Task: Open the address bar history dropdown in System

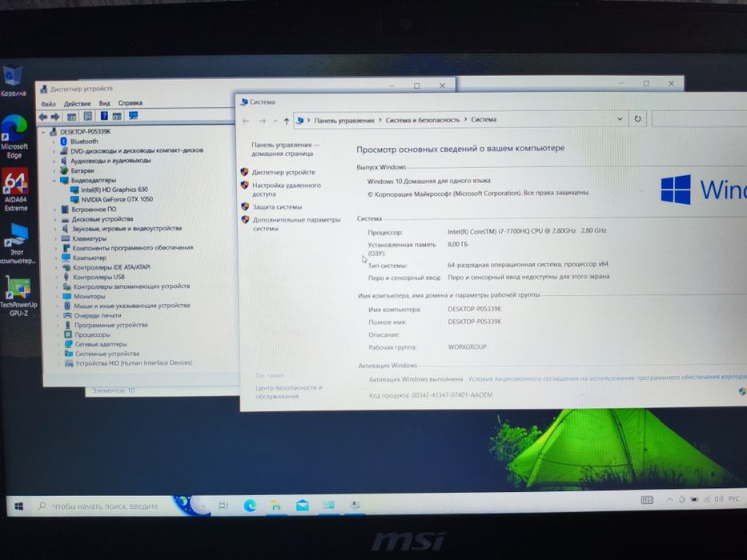Action: tap(620, 119)
